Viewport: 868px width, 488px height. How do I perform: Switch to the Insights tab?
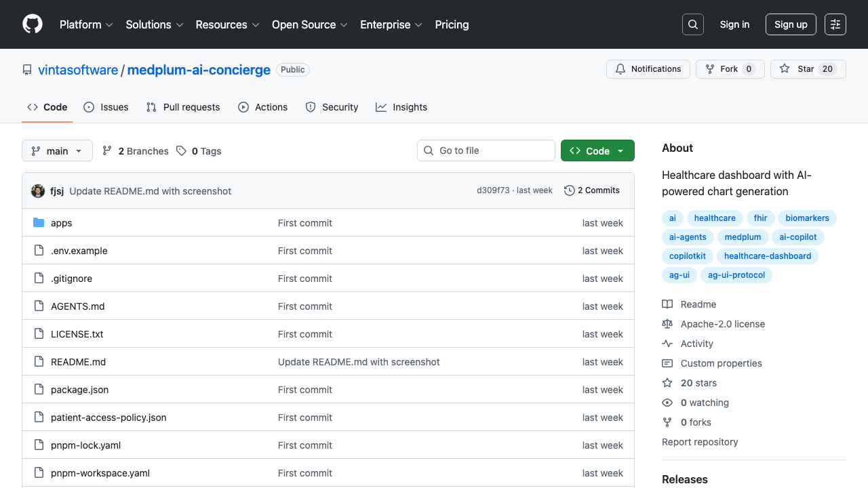pos(401,107)
